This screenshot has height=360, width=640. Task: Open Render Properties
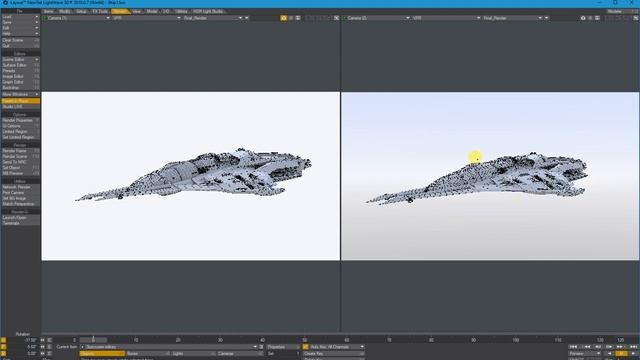click(x=20, y=120)
